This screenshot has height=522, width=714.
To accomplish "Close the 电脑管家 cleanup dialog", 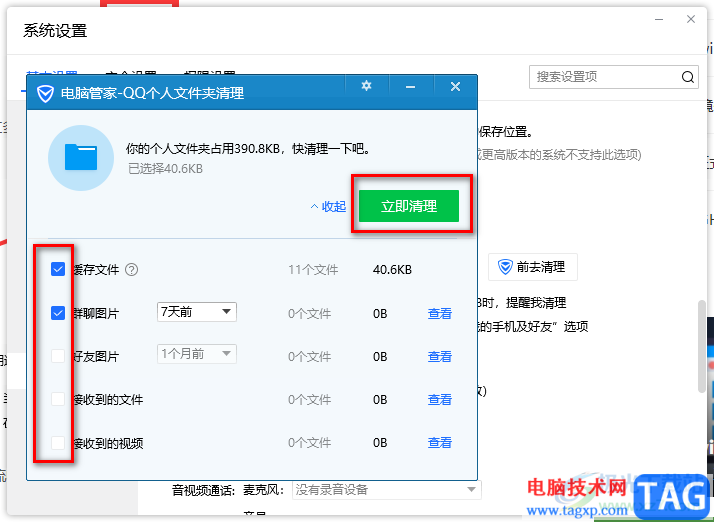I will tap(455, 87).
